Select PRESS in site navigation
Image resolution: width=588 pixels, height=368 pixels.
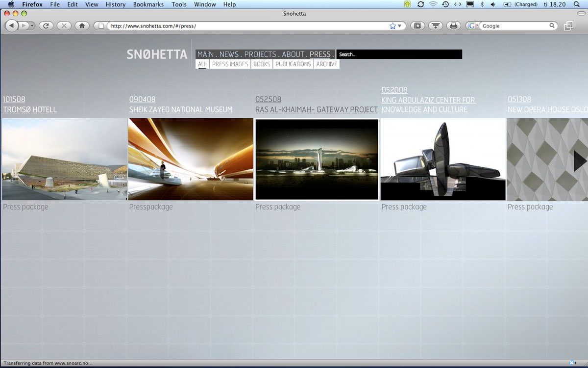click(x=320, y=54)
